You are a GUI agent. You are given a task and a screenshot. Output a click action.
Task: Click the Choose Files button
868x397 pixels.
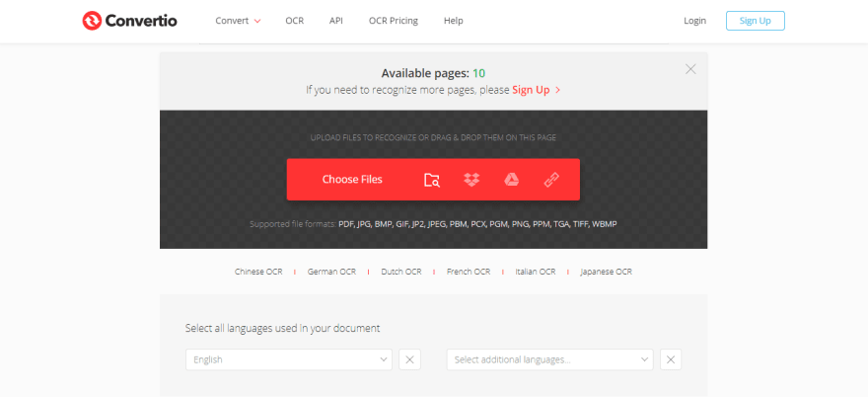tap(352, 180)
